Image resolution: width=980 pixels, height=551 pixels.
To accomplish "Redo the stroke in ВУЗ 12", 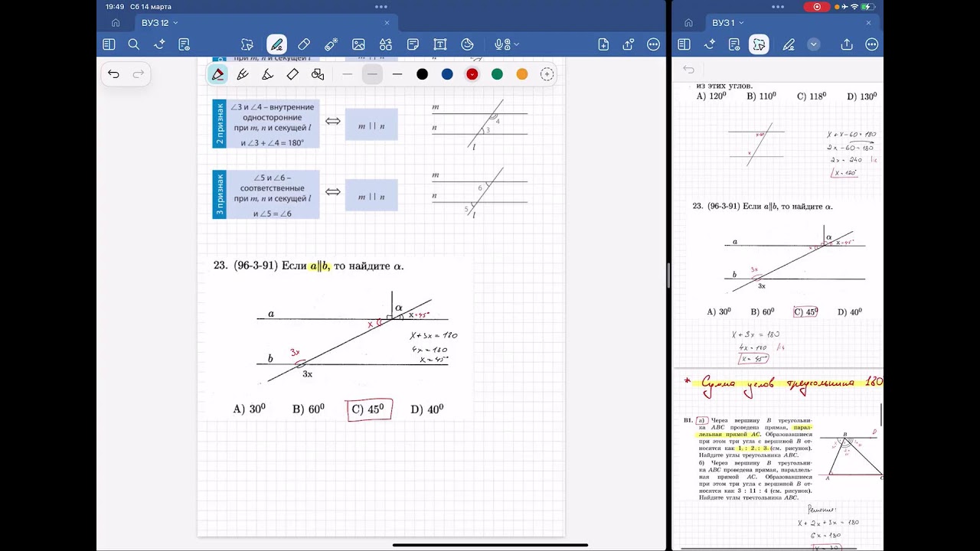I will (139, 74).
